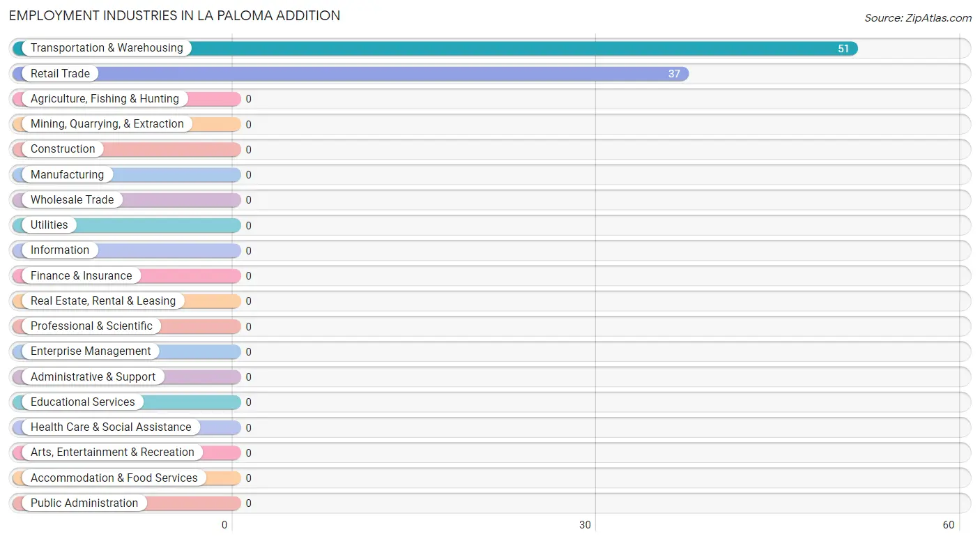Image resolution: width=980 pixels, height=541 pixels.
Task: Click the Real Estate, Rental & Leasing label
Action: [x=103, y=300]
